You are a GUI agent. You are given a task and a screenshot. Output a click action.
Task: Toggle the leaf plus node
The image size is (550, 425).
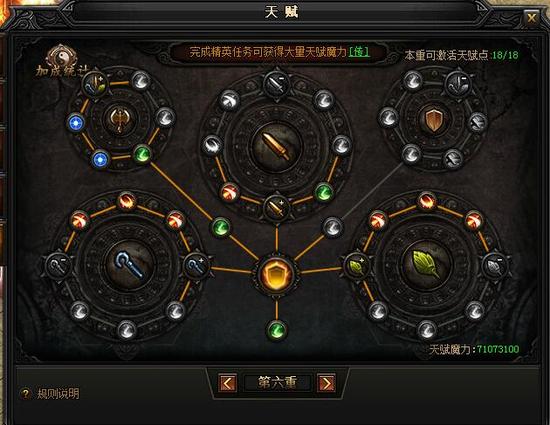(x=356, y=266)
